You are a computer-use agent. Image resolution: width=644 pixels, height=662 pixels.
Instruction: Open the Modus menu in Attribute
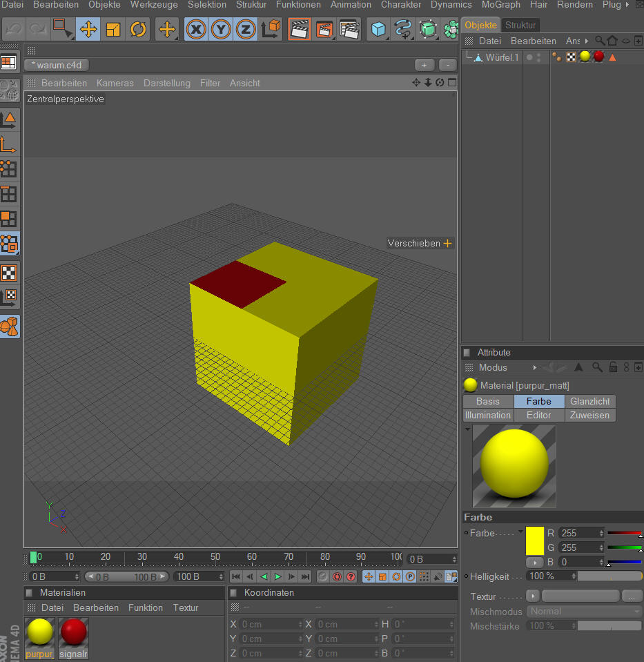(493, 368)
